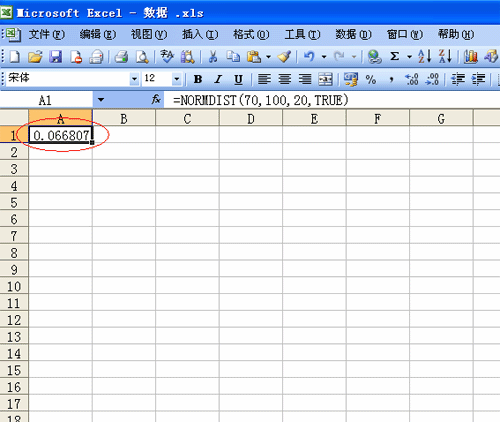Toggle Italic formatting
The image size is (500, 422).
coord(218,79)
